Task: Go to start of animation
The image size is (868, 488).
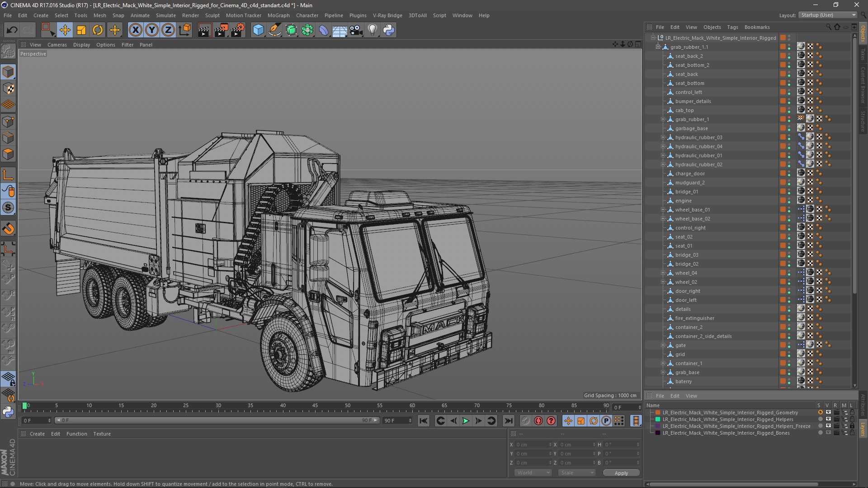Action: point(423,421)
